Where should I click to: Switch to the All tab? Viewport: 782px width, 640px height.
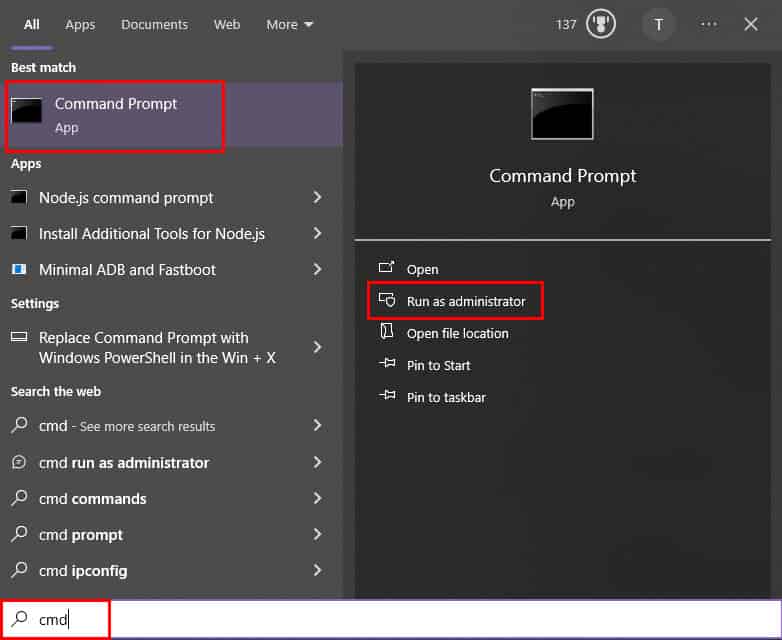31,24
